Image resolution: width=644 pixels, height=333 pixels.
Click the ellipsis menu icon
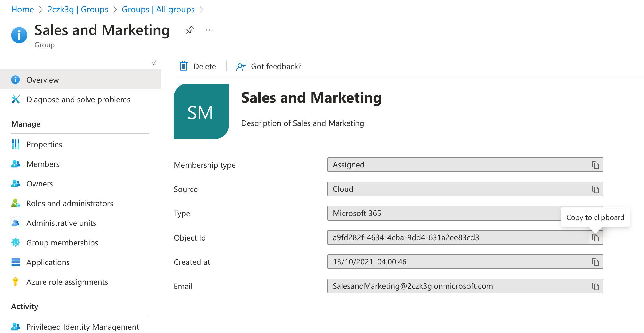(208, 30)
